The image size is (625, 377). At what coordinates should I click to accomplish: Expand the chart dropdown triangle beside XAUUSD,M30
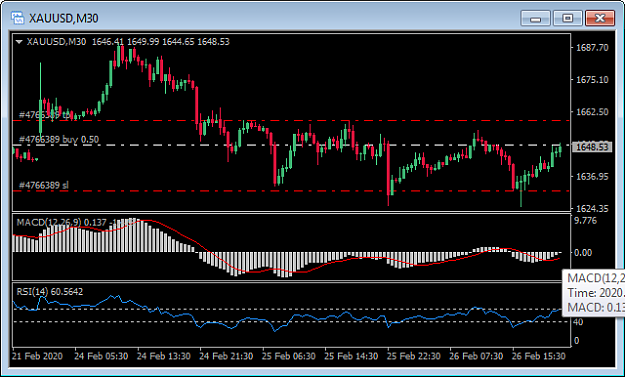pyautogui.click(x=18, y=42)
